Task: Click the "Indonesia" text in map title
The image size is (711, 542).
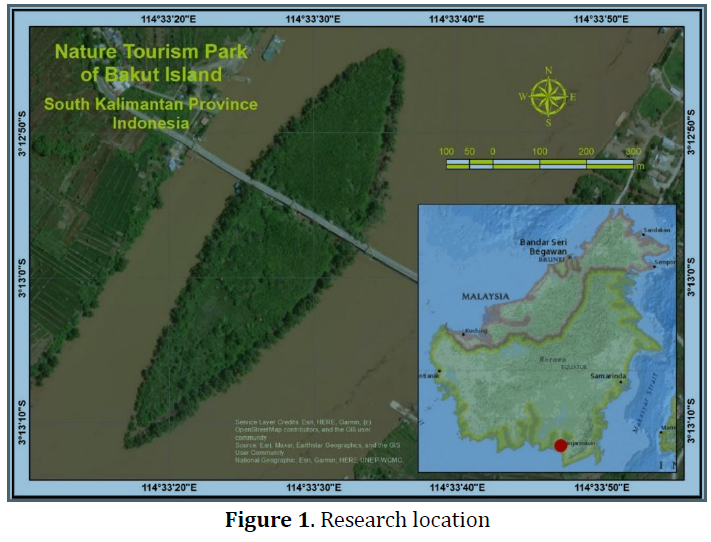Action: coord(150,123)
